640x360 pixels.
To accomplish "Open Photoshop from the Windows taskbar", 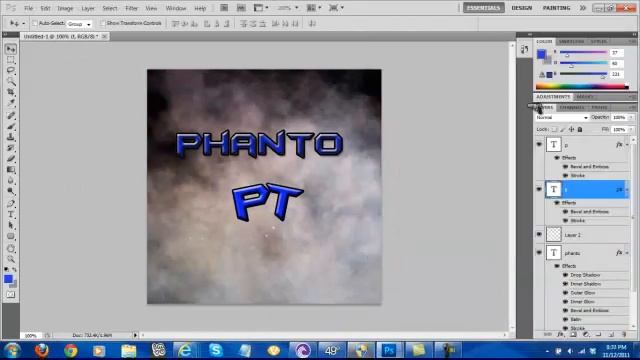I will [x=389, y=350].
